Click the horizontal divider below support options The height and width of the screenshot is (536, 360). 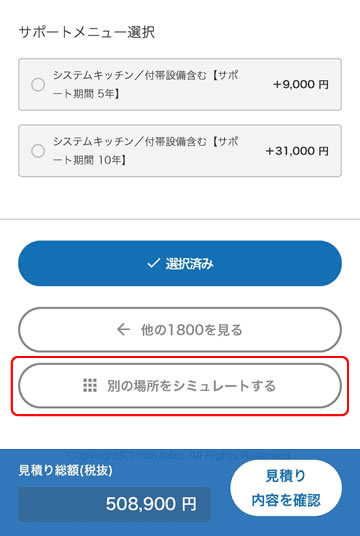click(180, 219)
